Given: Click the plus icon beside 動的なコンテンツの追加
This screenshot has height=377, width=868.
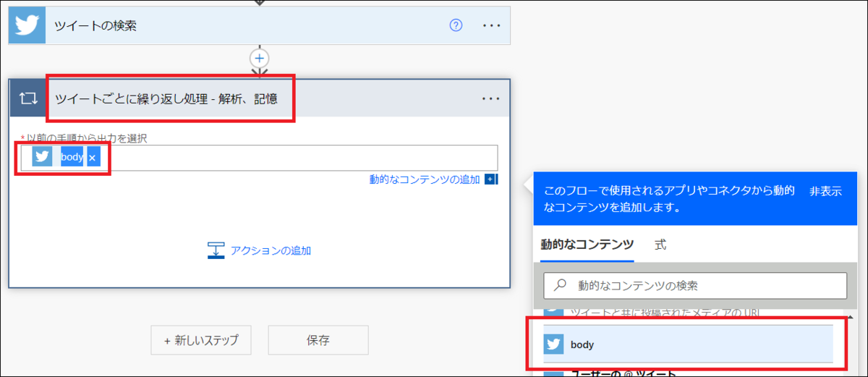Looking at the screenshot, I should pyautogui.click(x=491, y=179).
